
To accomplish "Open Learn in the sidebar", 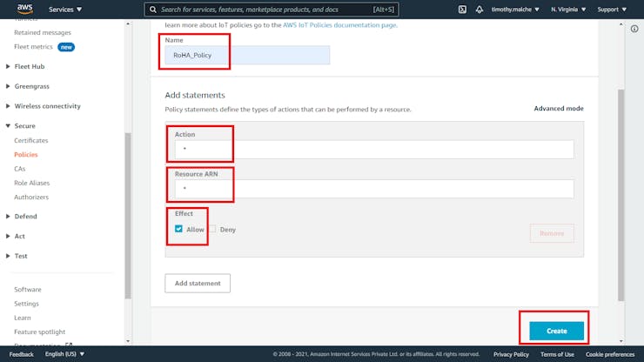I will point(22,318).
